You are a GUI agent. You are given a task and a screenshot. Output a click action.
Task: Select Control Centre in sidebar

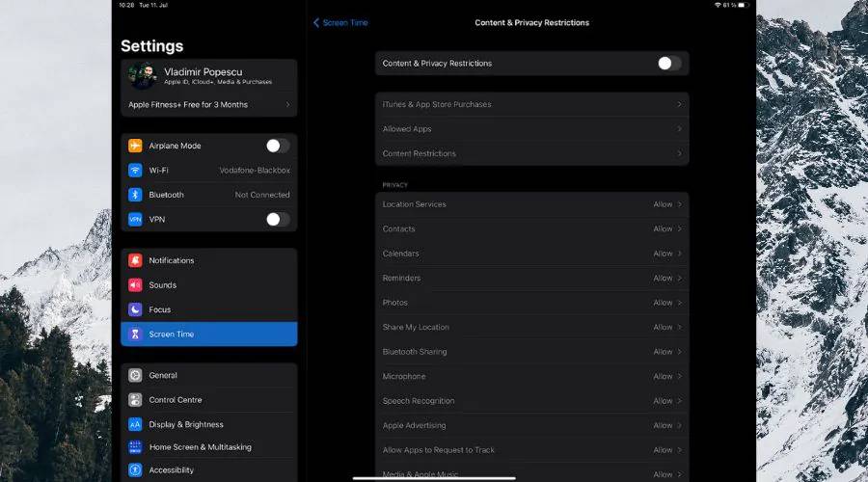click(x=208, y=399)
